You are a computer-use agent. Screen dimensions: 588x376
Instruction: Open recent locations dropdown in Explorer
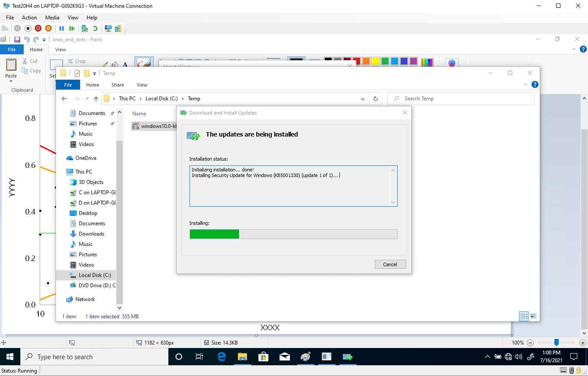[x=87, y=99]
